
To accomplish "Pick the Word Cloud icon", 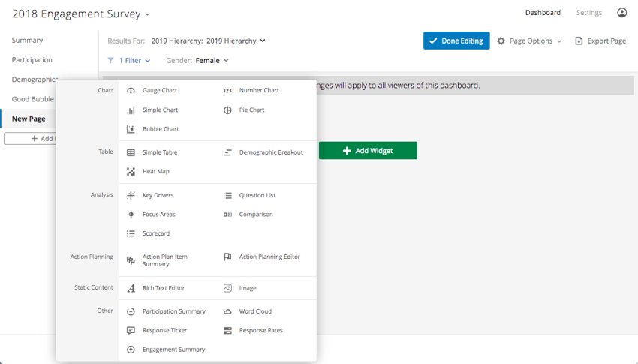I will click(x=227, y=311).
